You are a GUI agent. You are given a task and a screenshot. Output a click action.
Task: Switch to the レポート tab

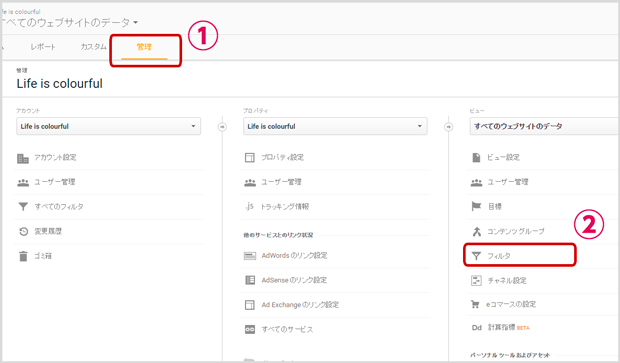pyautogui.click(x=43, y=47)
